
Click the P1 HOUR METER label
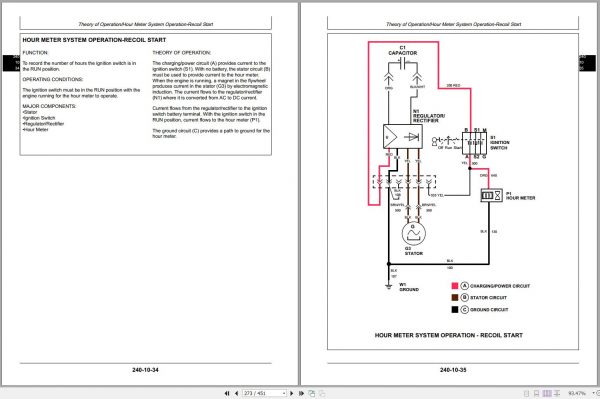click(520, 196)
